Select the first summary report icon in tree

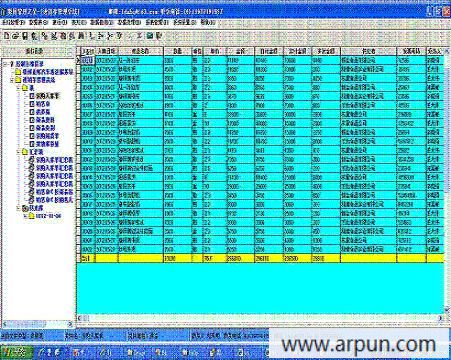tap(32, 160)
